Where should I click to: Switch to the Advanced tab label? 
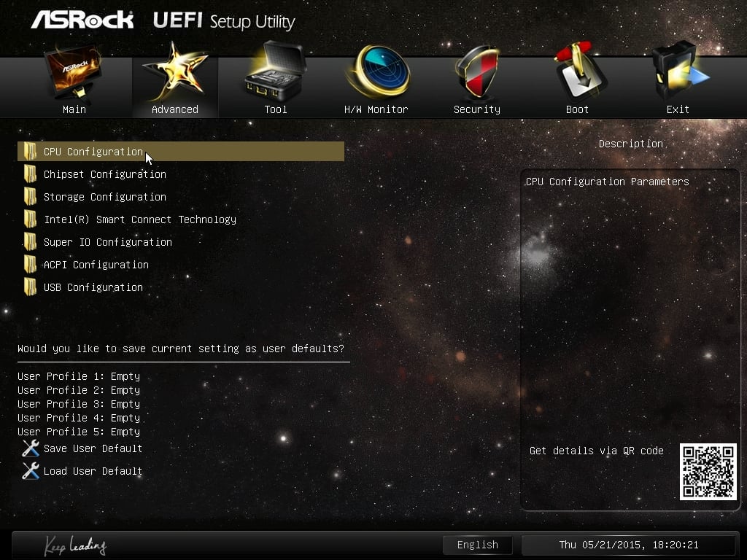tap(175, 109)
